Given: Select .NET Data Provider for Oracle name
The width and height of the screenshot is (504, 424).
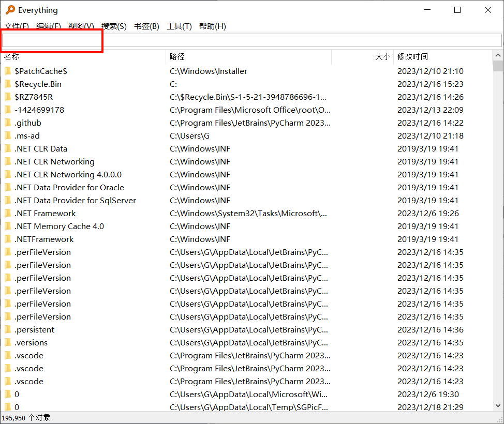Looking at the screenshot, I should click(x=69, y=188).
